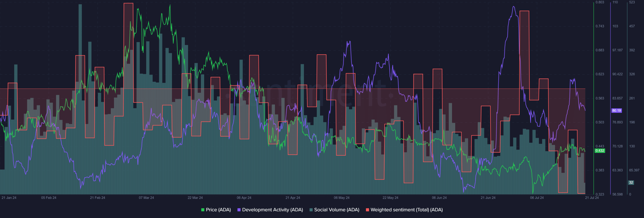Click the 22 Mar 24 date label

point(195,198)
